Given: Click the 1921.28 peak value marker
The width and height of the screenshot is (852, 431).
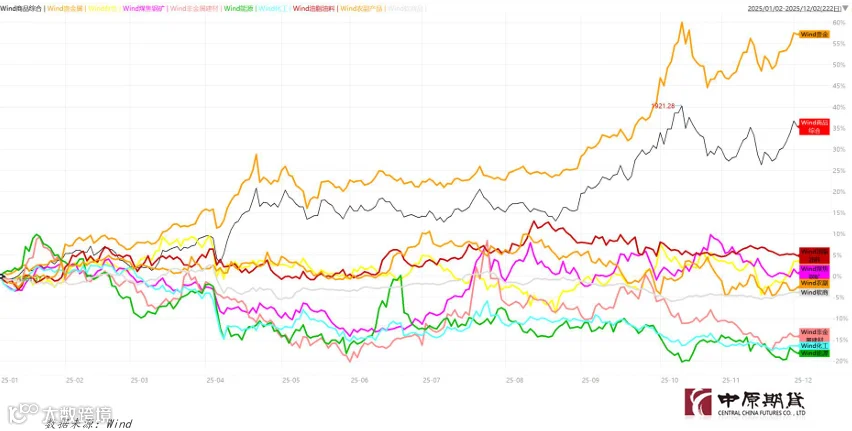Looking at the screenshot, I should (662, 106).
